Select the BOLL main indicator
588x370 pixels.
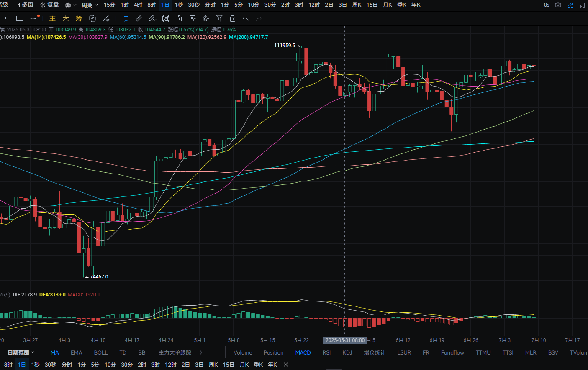point(101,352)
